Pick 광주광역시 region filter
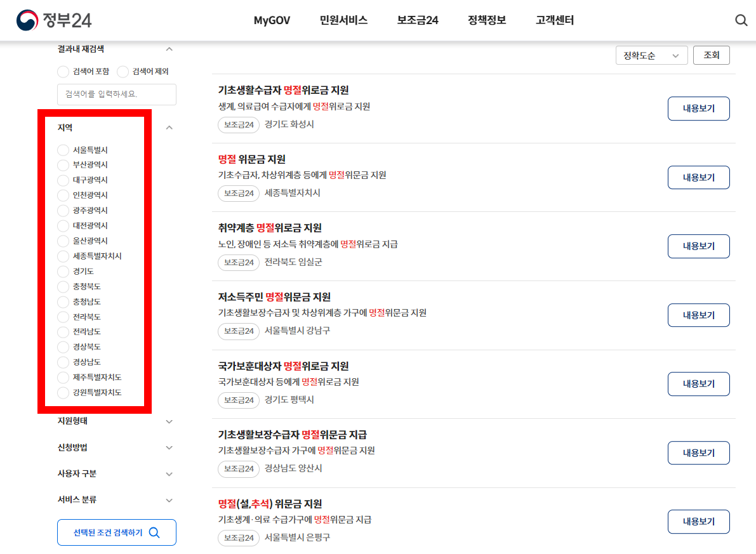The height and width of the screenshot is (554, 756). click(x=63, y=211)
